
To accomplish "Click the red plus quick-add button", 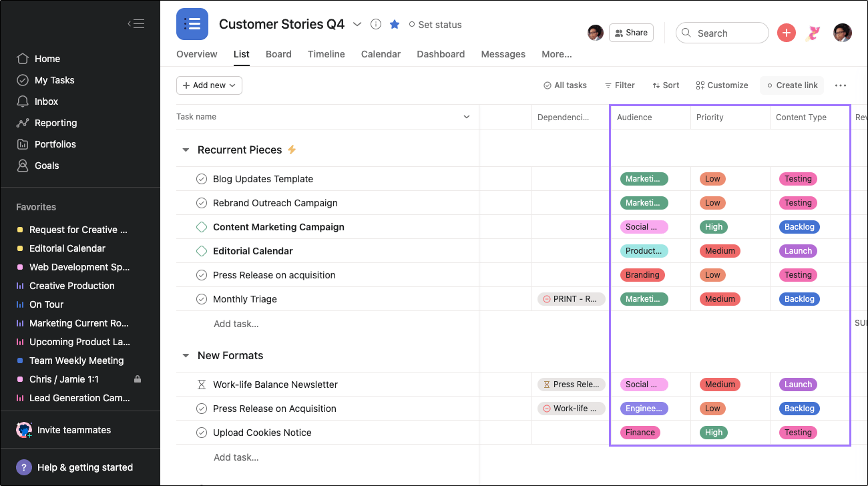I will (x=787, y=33).
